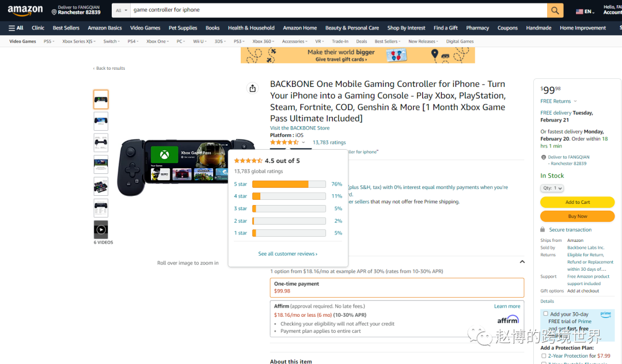Collapse the payment options chevron

[522, 261]
